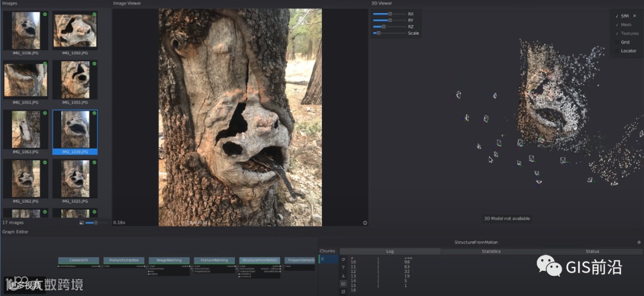The image size is (644, 296).
Task: Switch to the Status tab
Action: pos(592,251)
